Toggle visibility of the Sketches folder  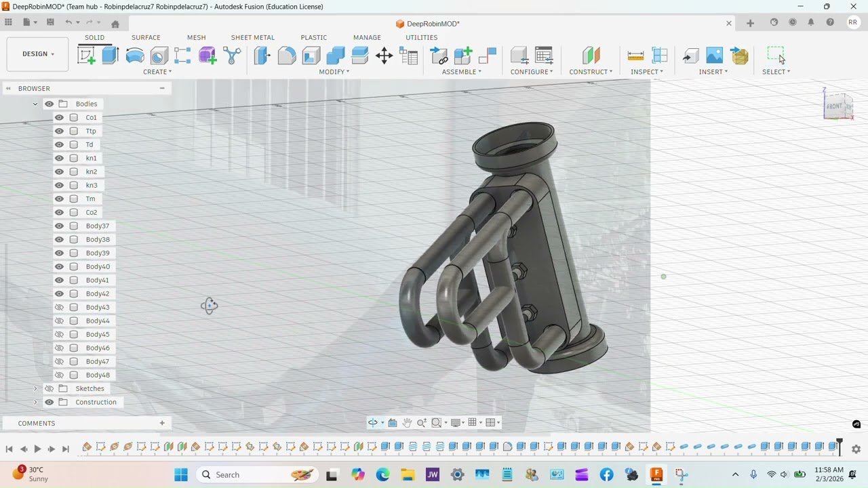(49, 388)
